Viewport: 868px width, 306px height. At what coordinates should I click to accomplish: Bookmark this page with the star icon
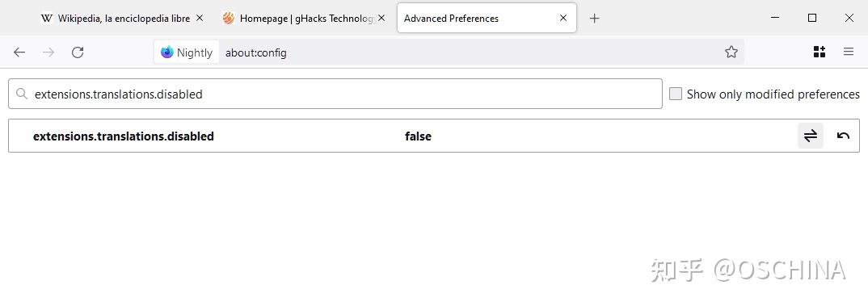(x=731, y=52)
